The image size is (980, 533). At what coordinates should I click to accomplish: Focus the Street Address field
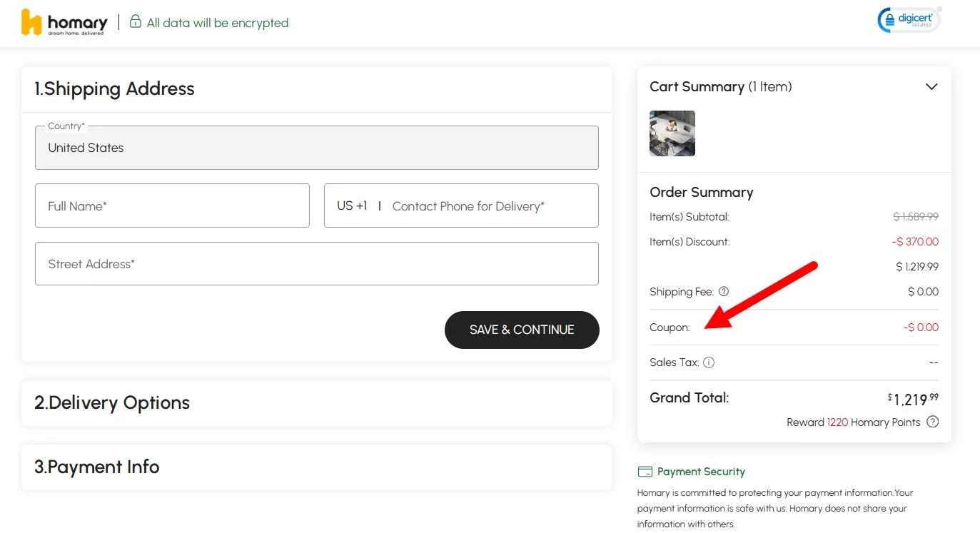click(x=317, y=263)
